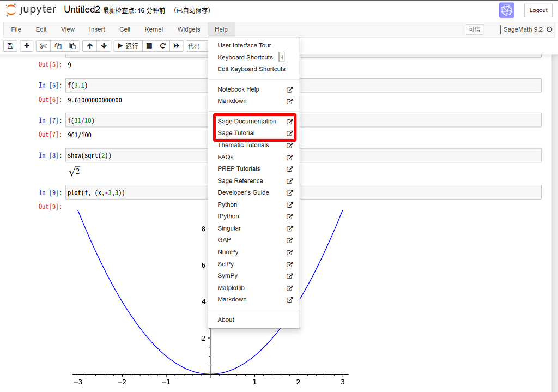Open Sage Reference
Viewport: 558px width, 392px height.
click(x=254, y=181)
